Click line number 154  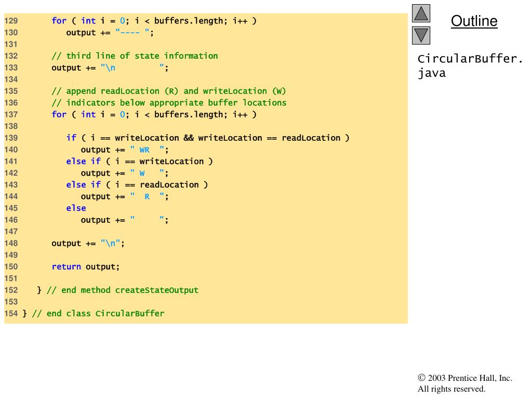[x=11, y=314]
